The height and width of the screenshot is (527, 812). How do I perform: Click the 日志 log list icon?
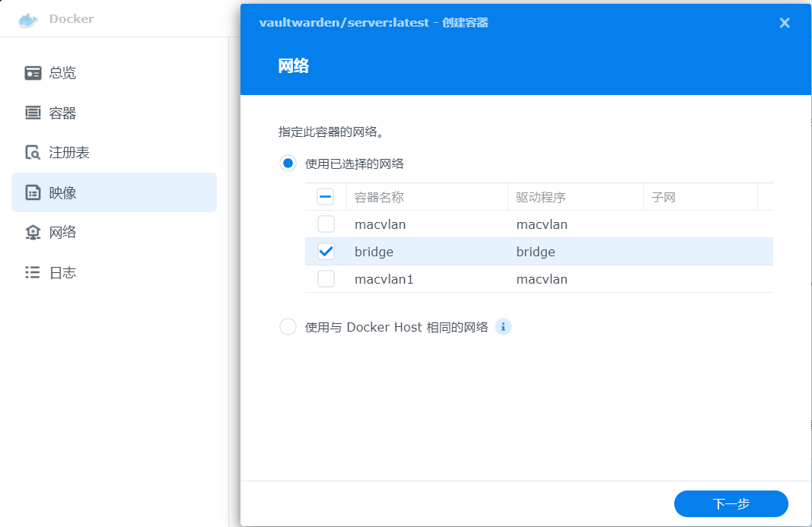tap(33, 272)
